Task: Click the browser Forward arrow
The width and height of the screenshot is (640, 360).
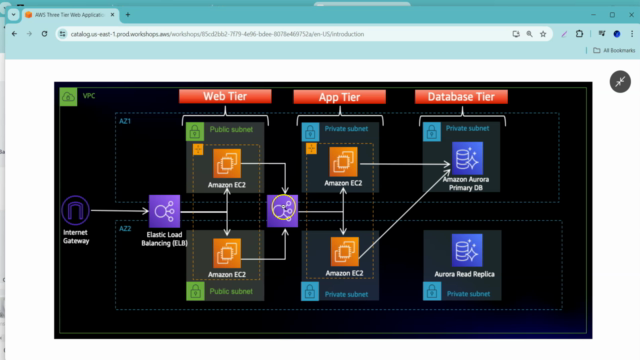Action: [x=29, y=34]
